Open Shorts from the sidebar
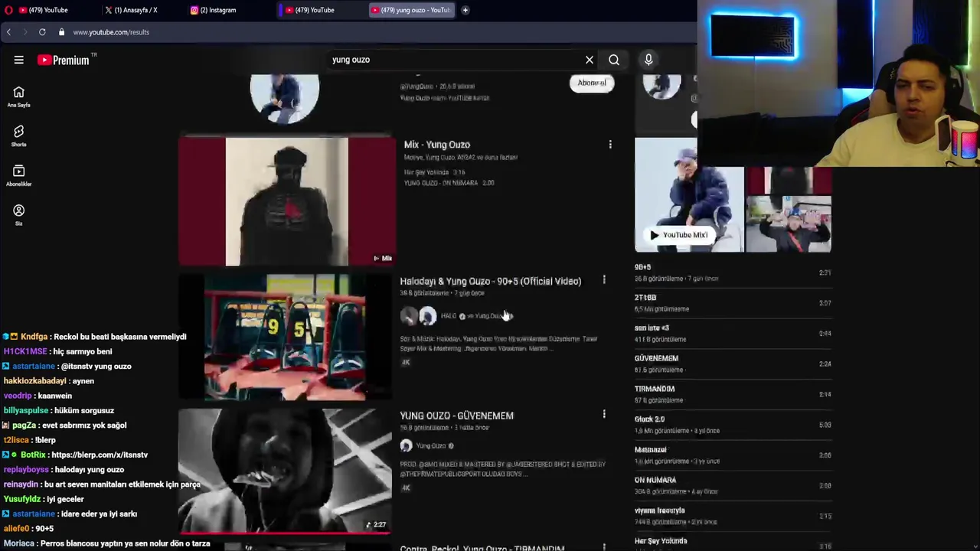This screenshot has width=980, height=551. pos(18,135)
